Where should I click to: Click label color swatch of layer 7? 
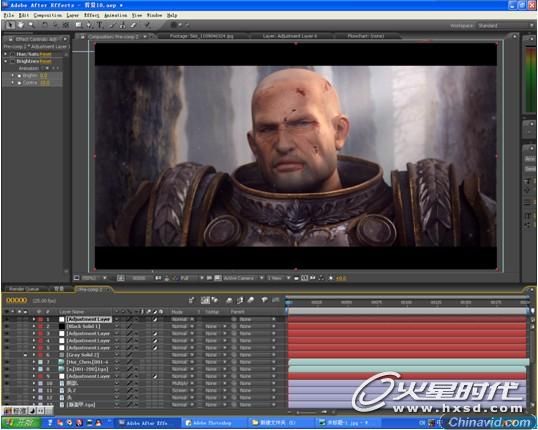[x=40, y=362]
